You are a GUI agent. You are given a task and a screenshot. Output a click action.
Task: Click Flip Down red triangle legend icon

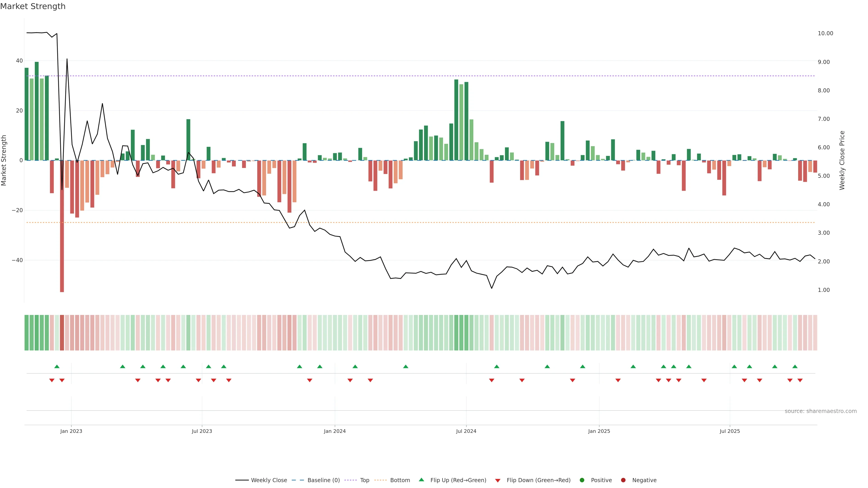[498, 480]
